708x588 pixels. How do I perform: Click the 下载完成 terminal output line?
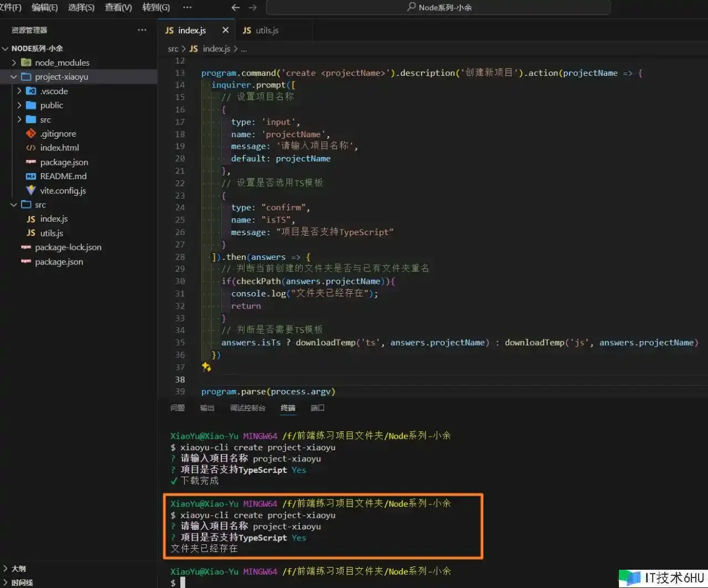point(195,481)
